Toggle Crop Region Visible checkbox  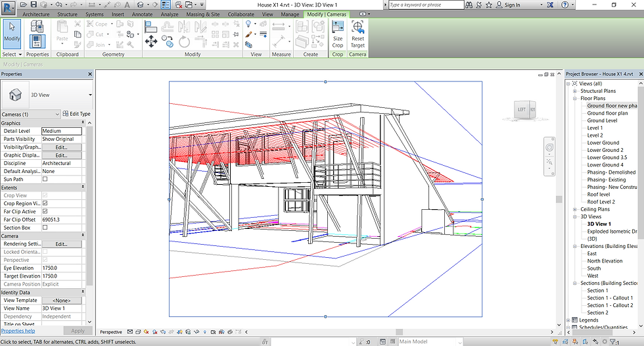(x=45, y=203)
